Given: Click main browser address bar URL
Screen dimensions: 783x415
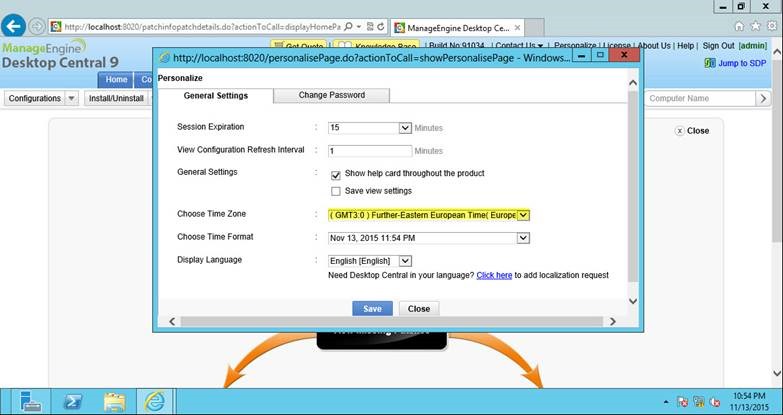Looking at the screenshot, I should click(202, 26).
